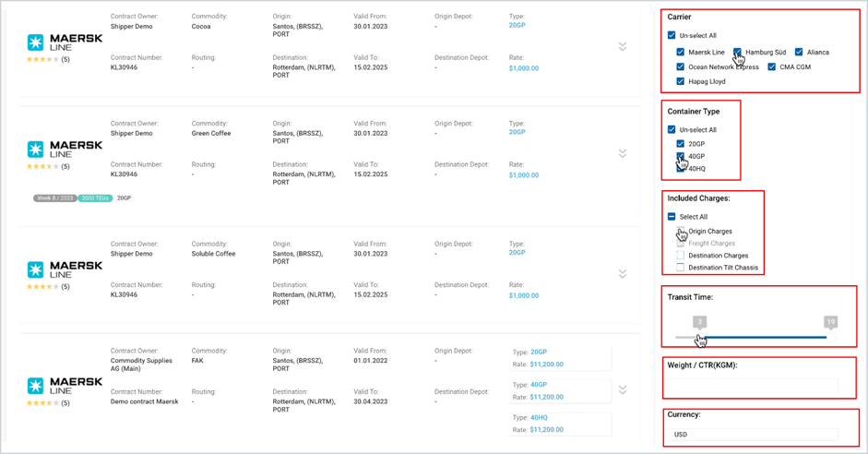
Task: Toggle the CMA CGM carrier checkbox
Action: click(772, 67)
